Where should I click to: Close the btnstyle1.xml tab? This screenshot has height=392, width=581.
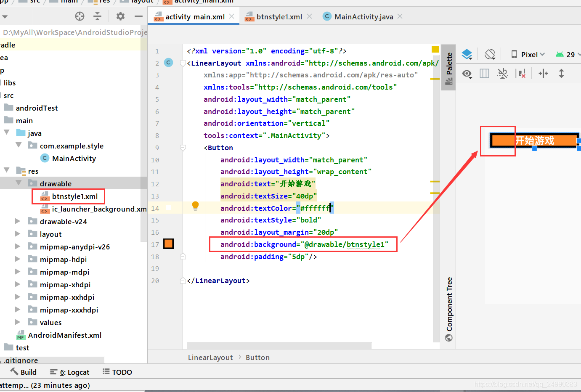tap(310, 16)
